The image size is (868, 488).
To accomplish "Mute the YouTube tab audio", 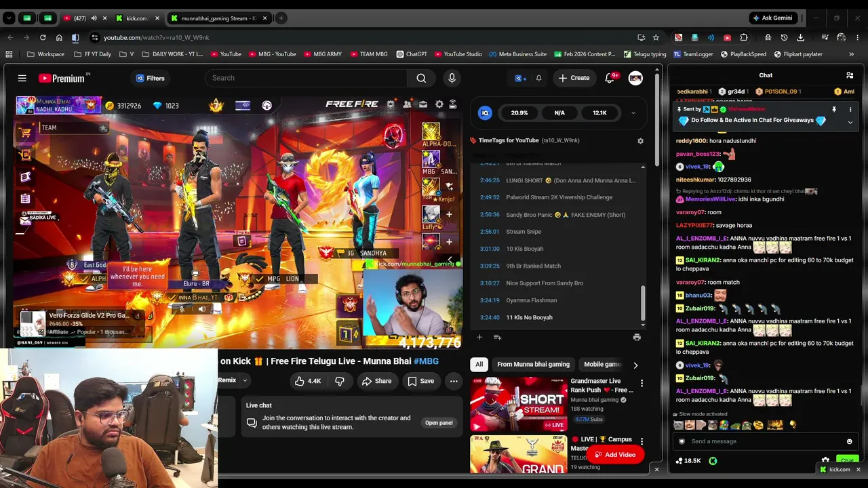I will [94, 18].
